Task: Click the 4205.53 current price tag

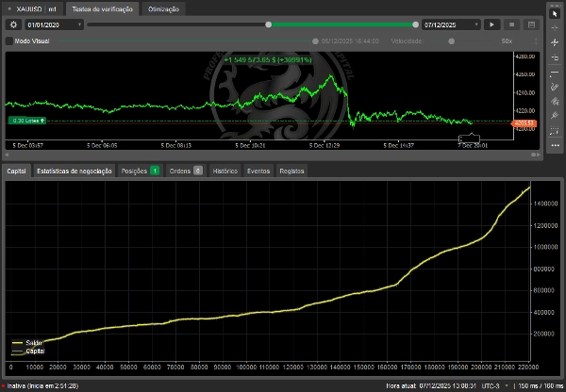Action: pos(524,123)
